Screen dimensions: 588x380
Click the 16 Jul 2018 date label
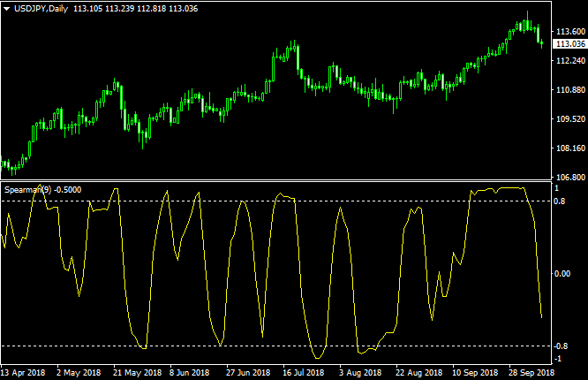[x=304, y=373]
